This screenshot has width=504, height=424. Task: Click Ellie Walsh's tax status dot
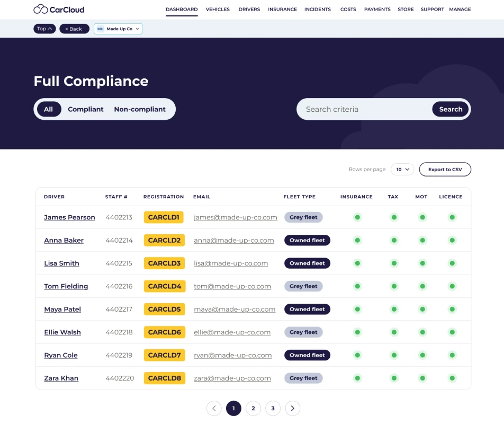click(394, 332)
